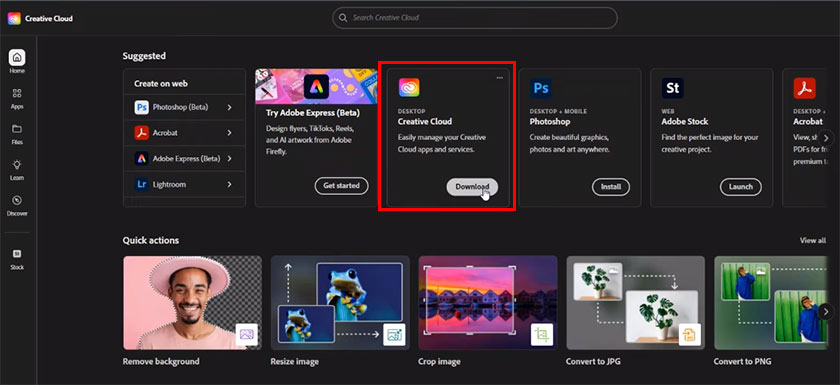Click the Launch button for Adobe Stock
840x385 pixels.
(740, 186)
